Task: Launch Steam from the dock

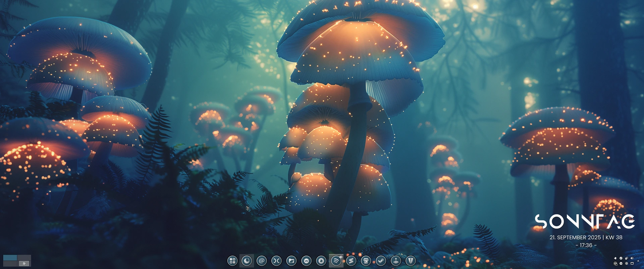Action: tap(381, 261)
